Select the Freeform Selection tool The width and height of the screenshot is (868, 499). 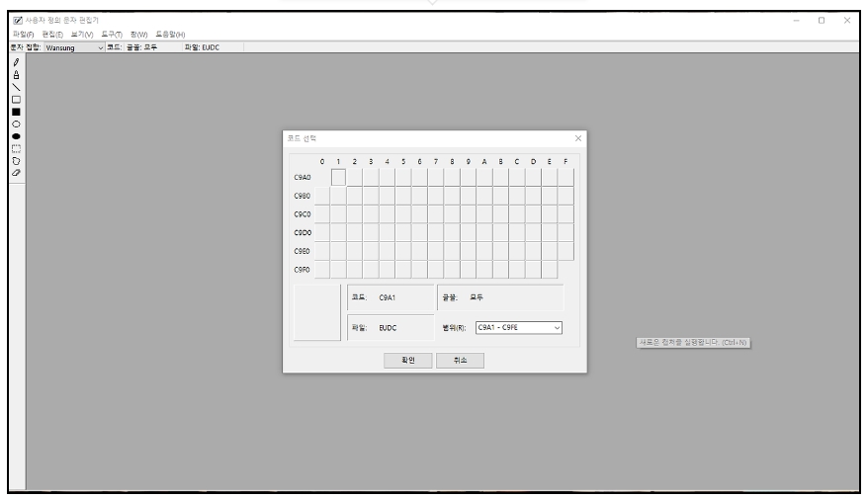pyautogui.click(x=16, y=161)
